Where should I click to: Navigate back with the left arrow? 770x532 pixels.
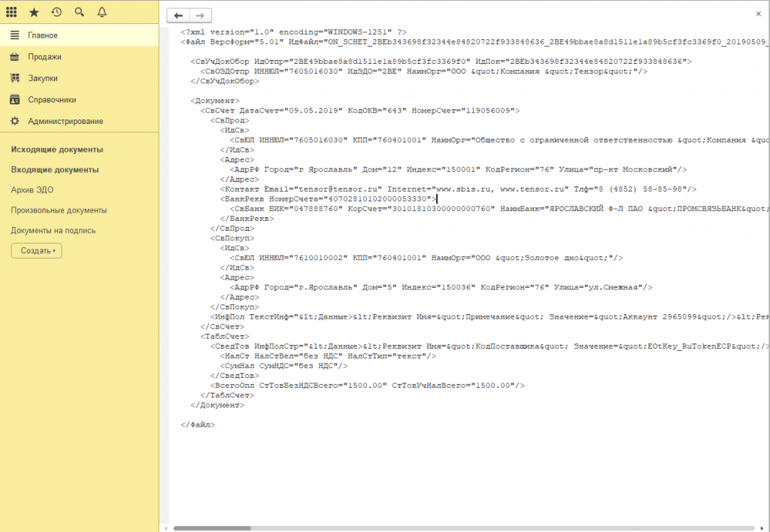(x=177, y=15)
